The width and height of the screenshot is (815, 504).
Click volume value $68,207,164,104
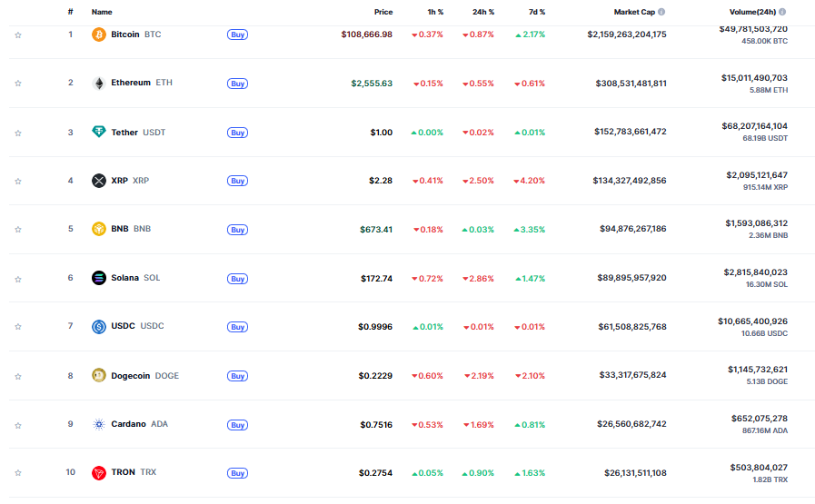(755, 126)
